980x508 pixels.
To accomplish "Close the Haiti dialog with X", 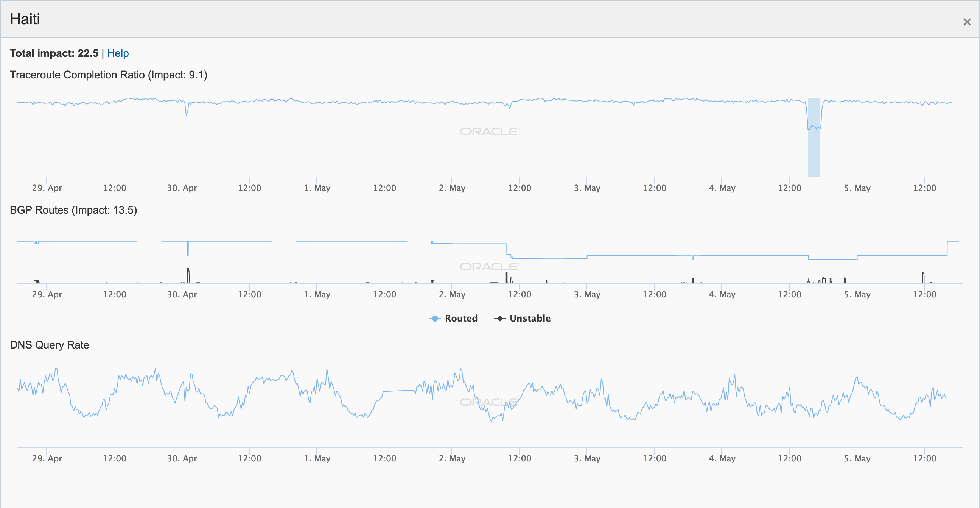I will coord(967,22).
